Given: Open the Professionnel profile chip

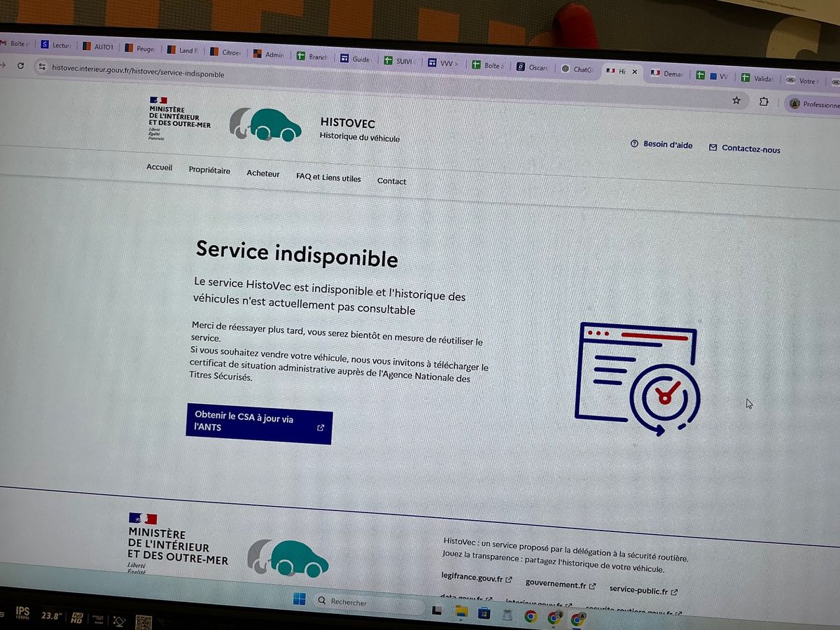Looking at the screenshot, I should tap(814, 104).
